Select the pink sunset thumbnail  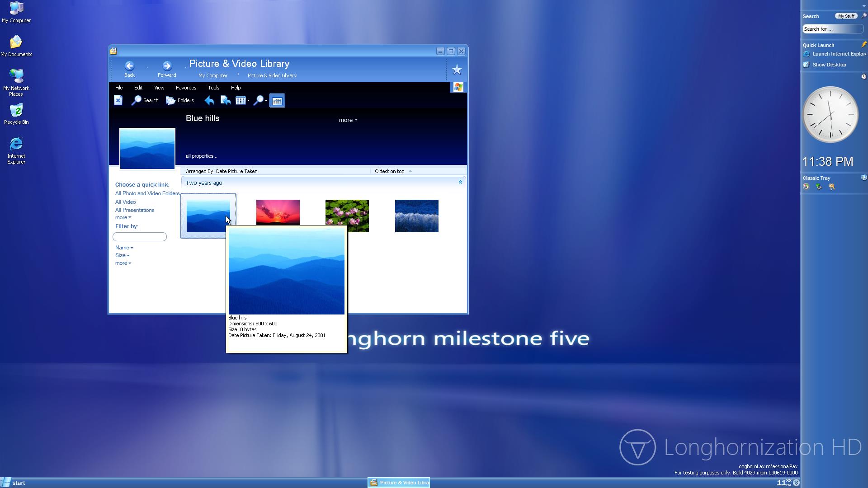[278, 212]
